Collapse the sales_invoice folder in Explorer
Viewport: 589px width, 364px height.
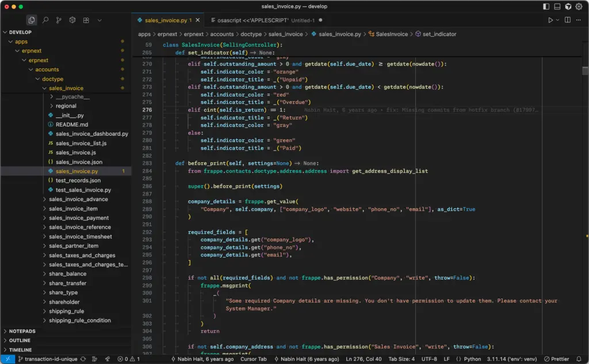64,88
